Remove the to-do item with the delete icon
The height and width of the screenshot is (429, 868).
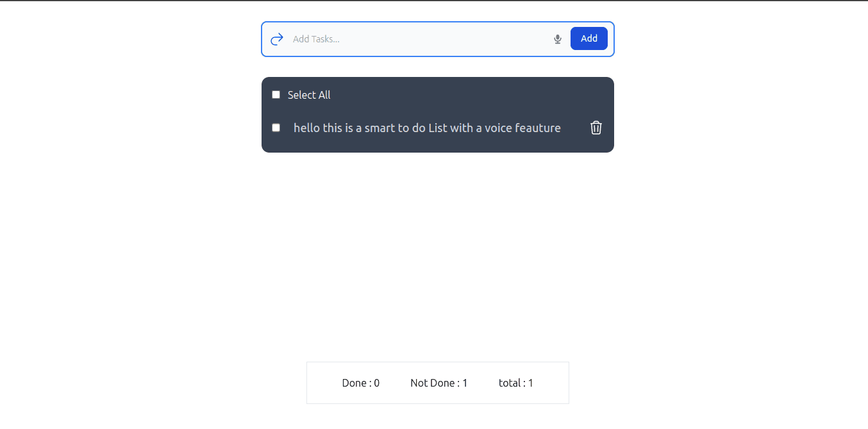(x=596, y=128)
